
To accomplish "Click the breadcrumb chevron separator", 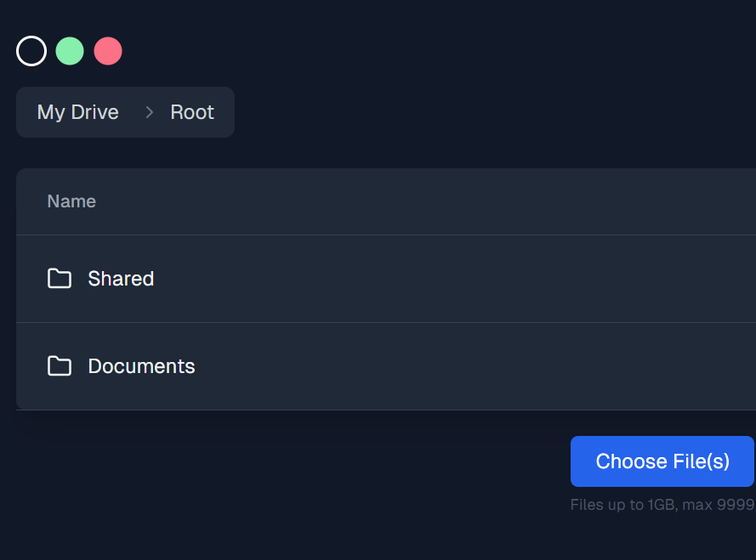I will click(x=150, y=112).
